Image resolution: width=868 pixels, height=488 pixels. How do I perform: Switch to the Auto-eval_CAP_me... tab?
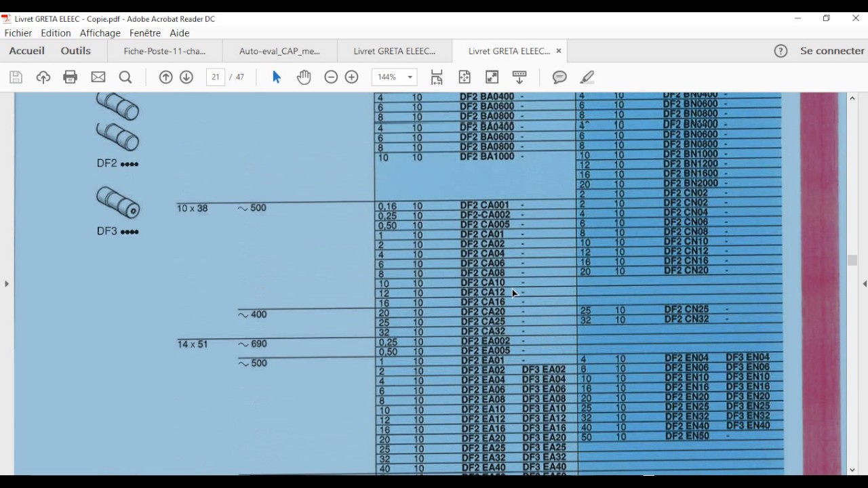click(x=279, y=51)
